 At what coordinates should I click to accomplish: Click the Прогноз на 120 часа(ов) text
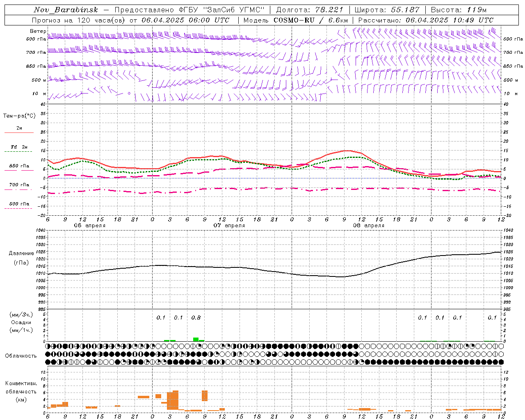tap(78, 20)
